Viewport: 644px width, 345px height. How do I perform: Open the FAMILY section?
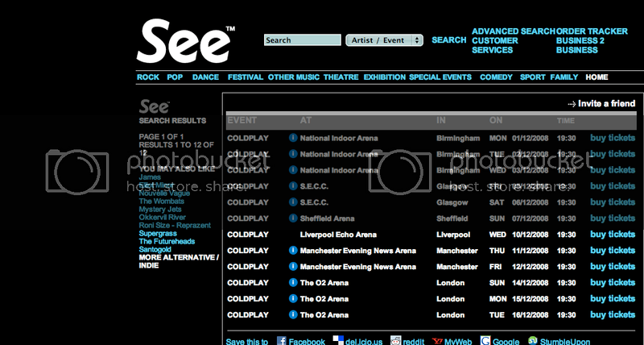(x=564, y=77)
